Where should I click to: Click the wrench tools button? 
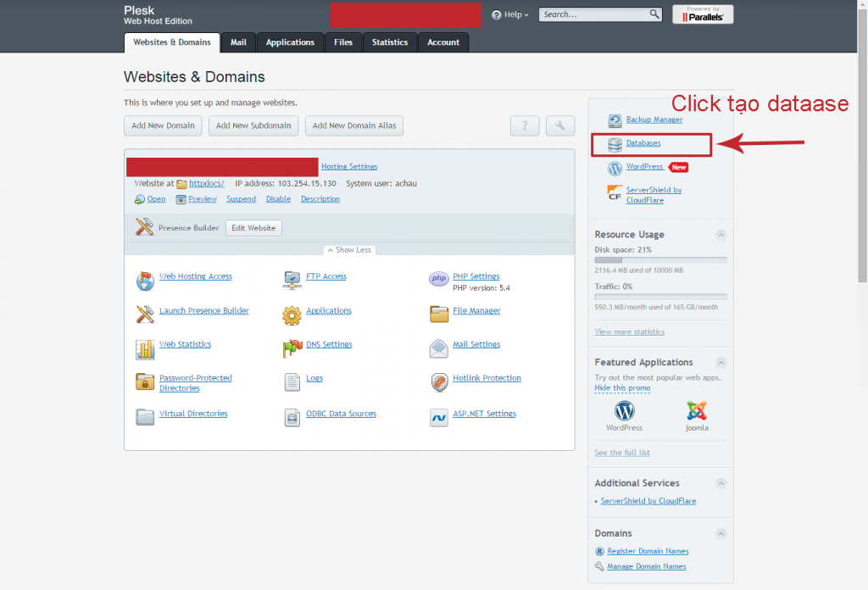click(x=560, y=125)
